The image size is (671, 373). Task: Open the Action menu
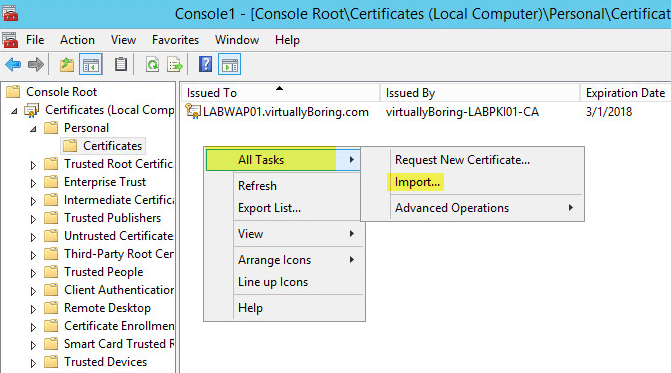[77, 40]
